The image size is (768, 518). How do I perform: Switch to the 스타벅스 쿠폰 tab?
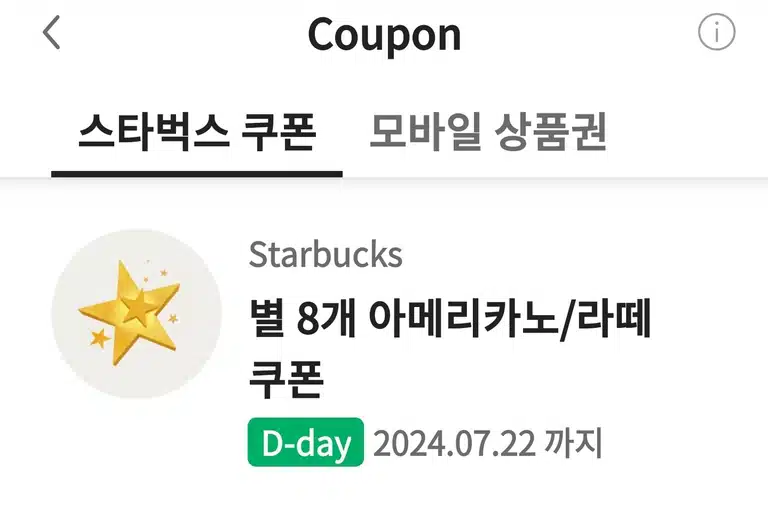[x=197, y=131]
